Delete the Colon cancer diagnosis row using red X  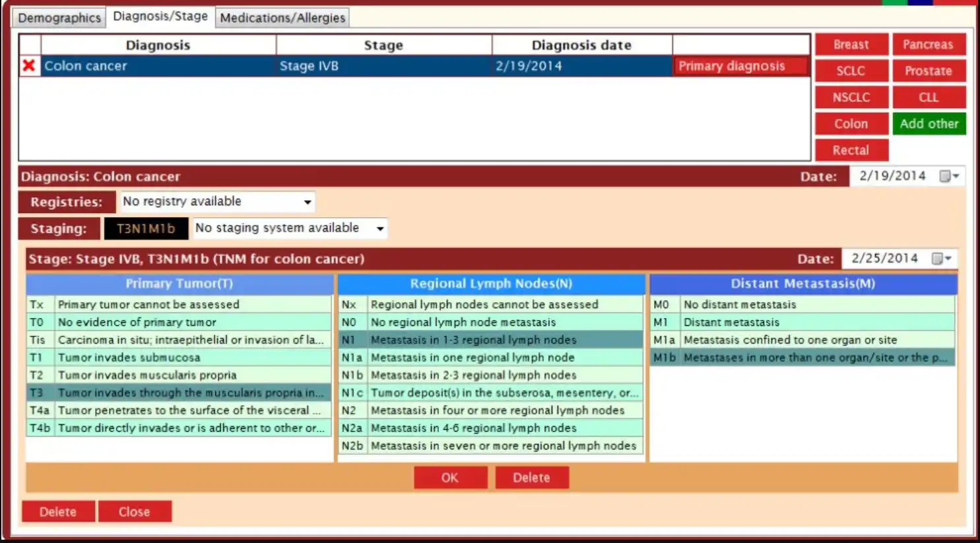point(29,65)
